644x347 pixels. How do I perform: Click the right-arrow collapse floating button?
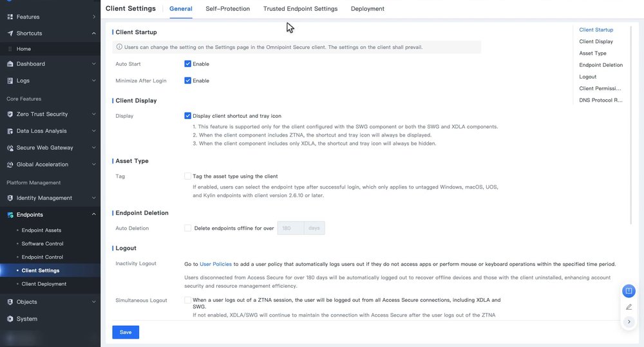[x=629, y=321]
